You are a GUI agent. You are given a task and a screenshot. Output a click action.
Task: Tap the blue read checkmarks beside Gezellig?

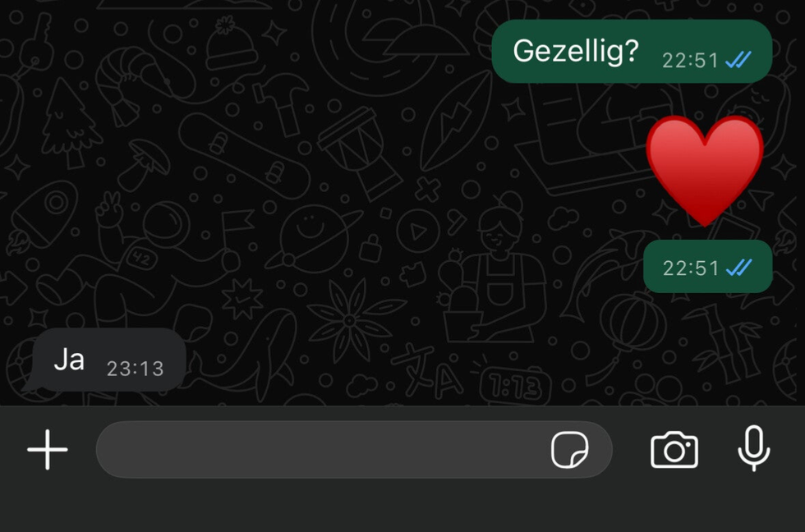pyautogui.click(x=738, y=60)
